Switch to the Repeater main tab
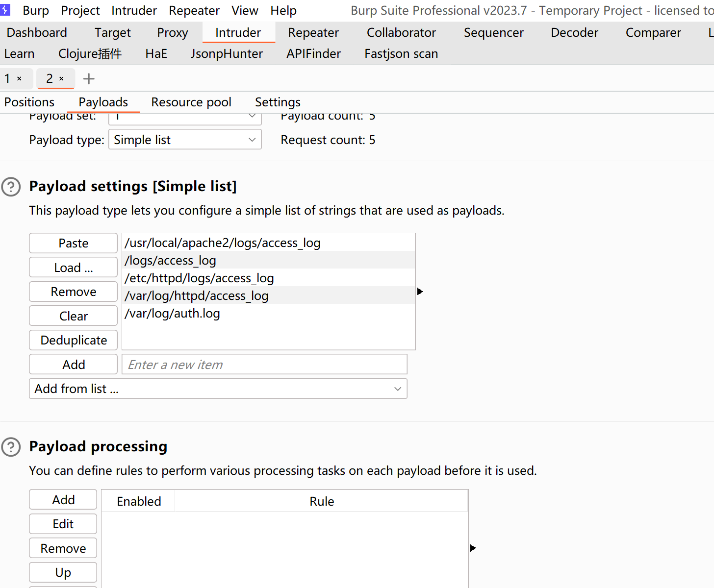The height and width of the screenshot is (588, 714). (313, 32)
